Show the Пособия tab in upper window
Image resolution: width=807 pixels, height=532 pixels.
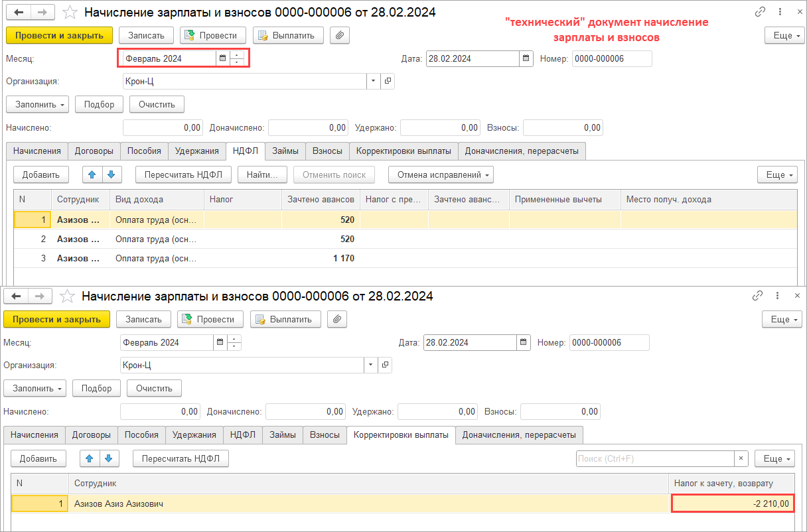(x=144, y=151)
